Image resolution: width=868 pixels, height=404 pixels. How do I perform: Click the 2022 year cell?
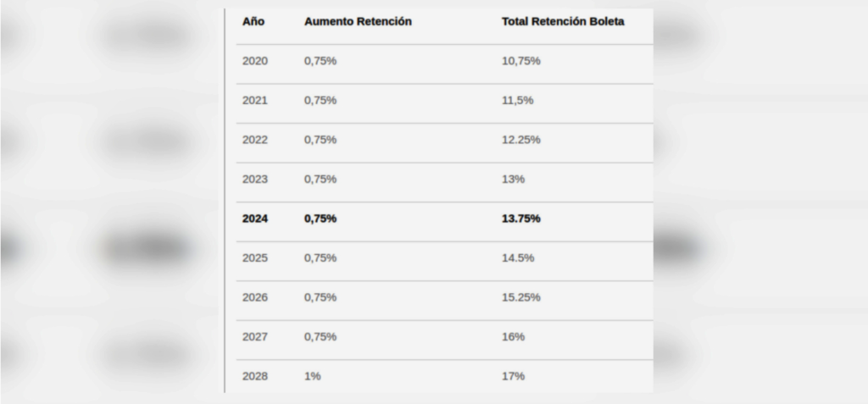[x=254, y=140]
